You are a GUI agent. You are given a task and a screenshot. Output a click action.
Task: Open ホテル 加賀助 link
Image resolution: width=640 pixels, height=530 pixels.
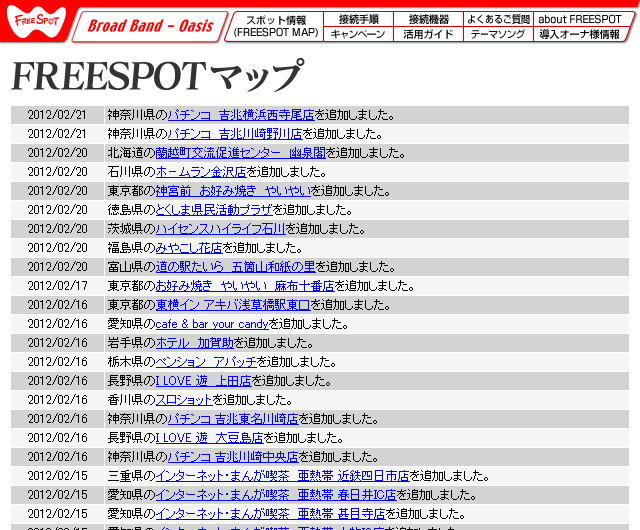point(195,343)
